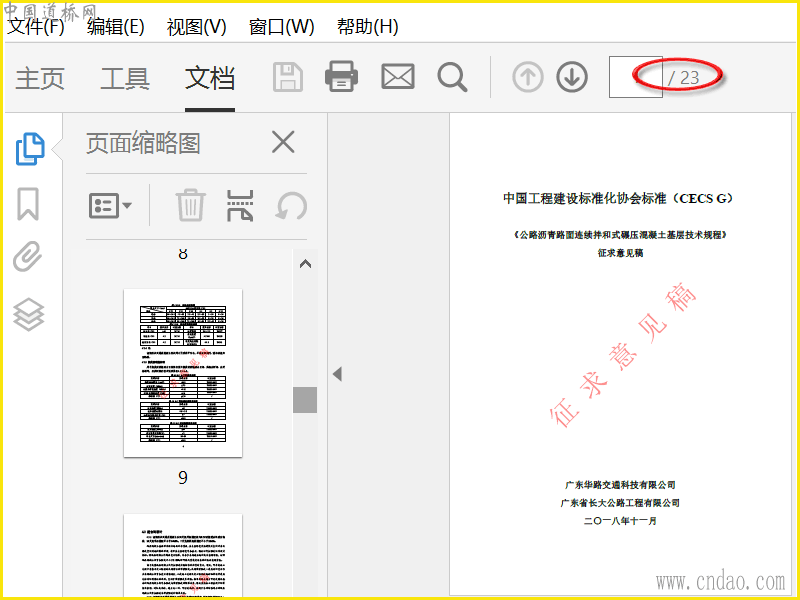The width and height of the screenshot is (800, 600).
Task: Open the 帮助(H) menu
Action: click(x=367, y=27)
